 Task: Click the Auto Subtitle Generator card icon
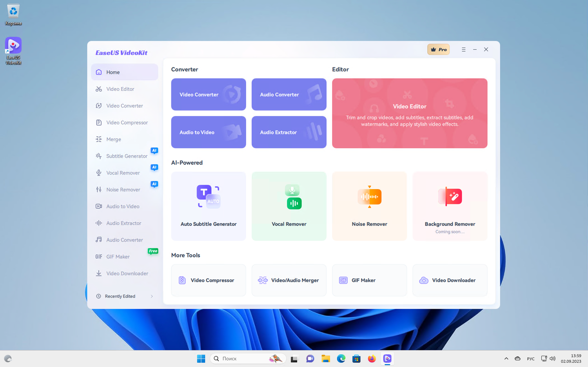click(x=209, y=196)
